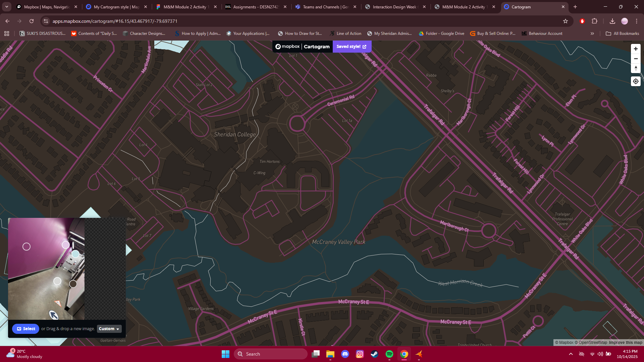Click the speaker volume icon in taskbar
This screenshot has width=644, height=362.
pos(601,354)
